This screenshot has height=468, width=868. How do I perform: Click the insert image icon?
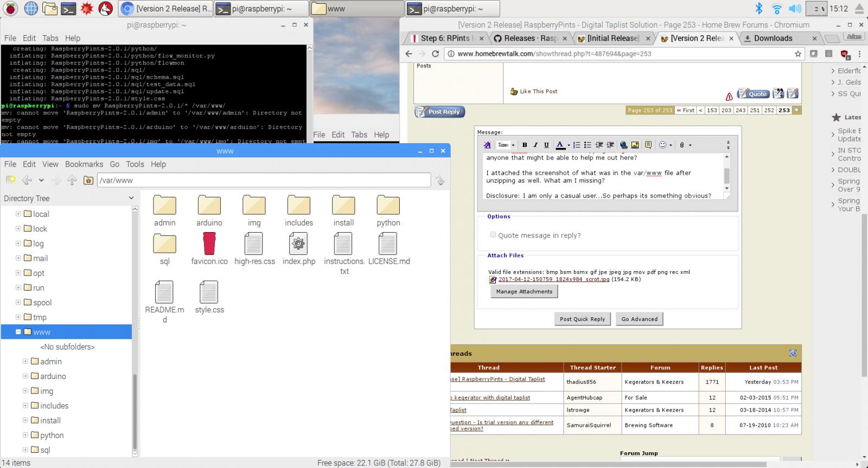click(635, 145)
